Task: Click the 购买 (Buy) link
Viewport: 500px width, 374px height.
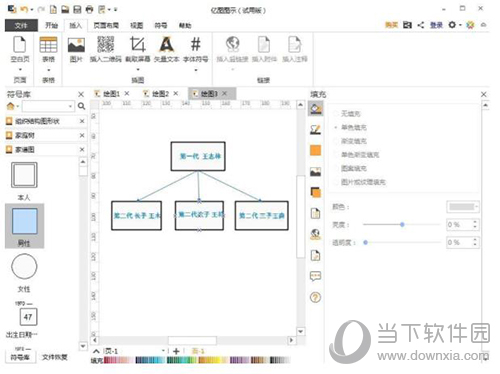Action: tap(392, 25)
